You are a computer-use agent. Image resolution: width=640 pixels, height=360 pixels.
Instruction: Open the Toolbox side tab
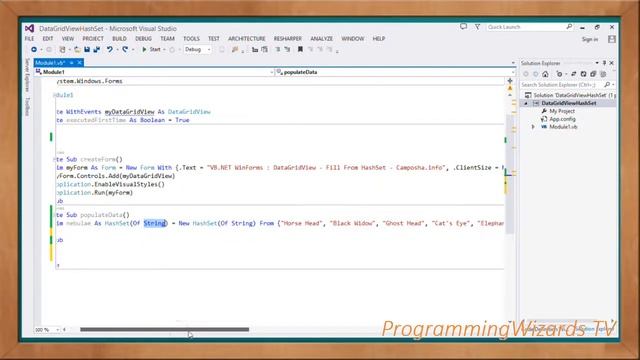tap(27, 107)
